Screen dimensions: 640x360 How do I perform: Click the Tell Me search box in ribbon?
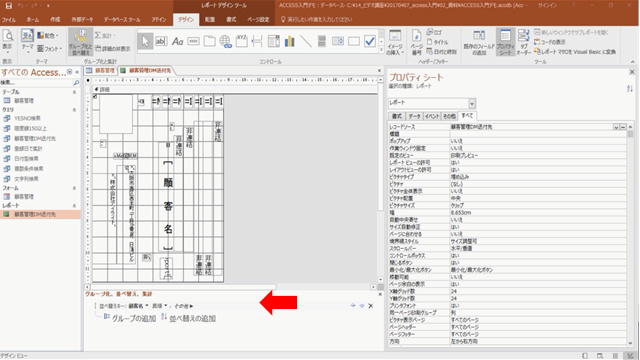[317, 20]
